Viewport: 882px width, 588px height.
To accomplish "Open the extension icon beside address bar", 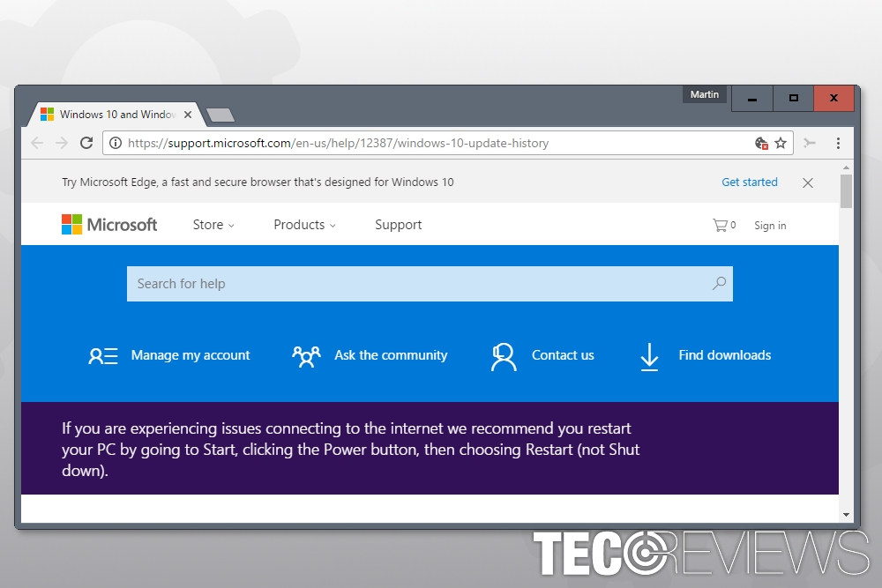I will point(810,143).
